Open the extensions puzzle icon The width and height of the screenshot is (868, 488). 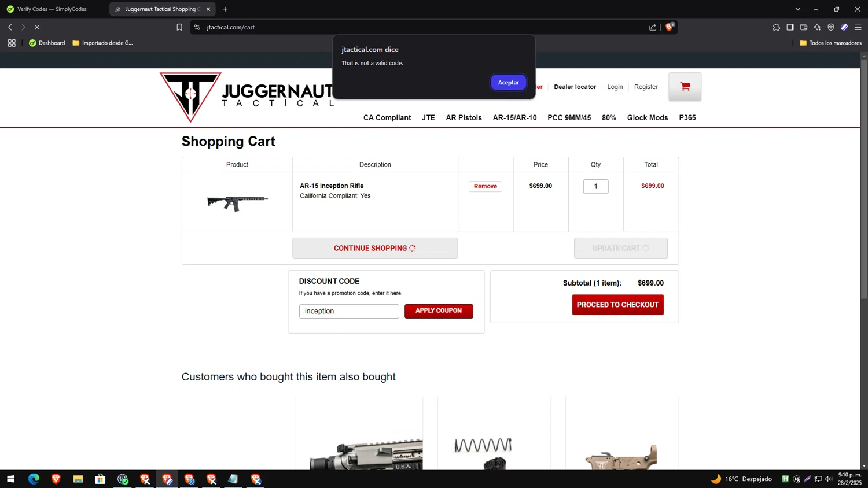[x=777, y=27]
